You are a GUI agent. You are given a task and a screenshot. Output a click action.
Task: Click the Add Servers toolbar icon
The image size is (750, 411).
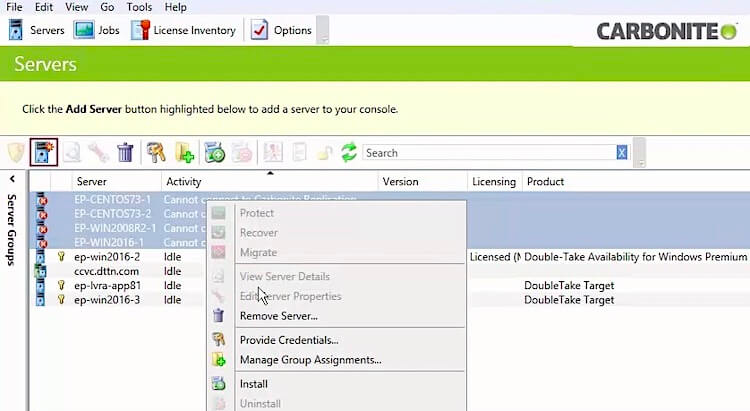pyautogui.click(x=44, y=153)
